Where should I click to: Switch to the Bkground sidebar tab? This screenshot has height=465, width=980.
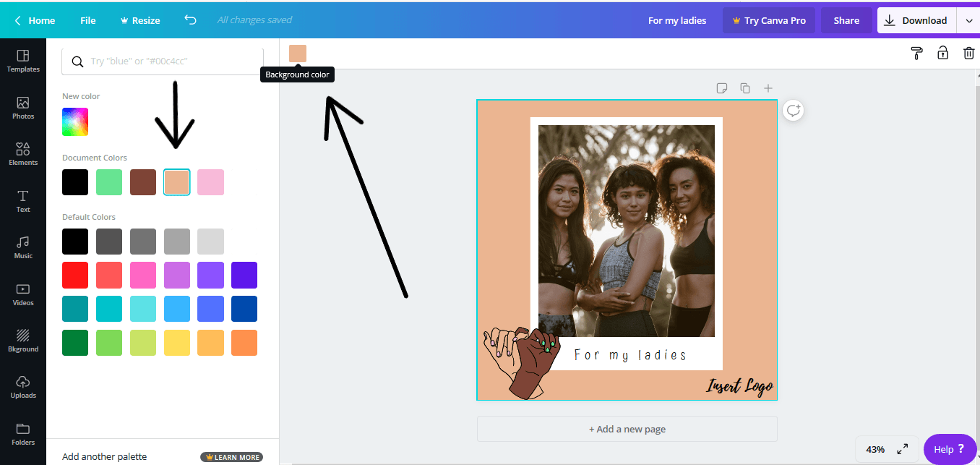coord(23,340)
